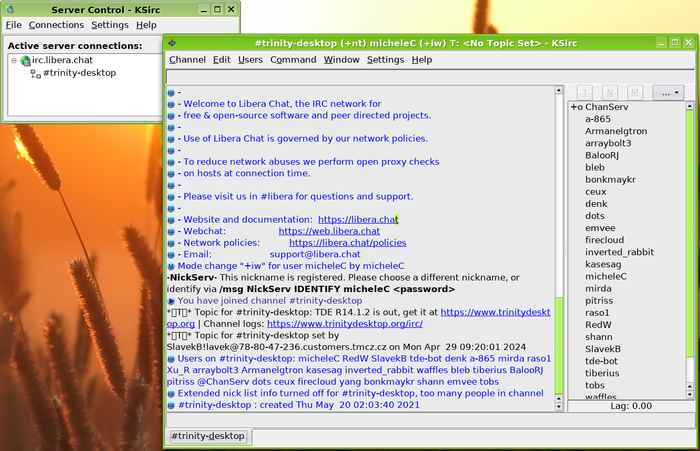Toggle the N channel mode button
The height and width of the screenshot is (451, 700).
[610, 93]
